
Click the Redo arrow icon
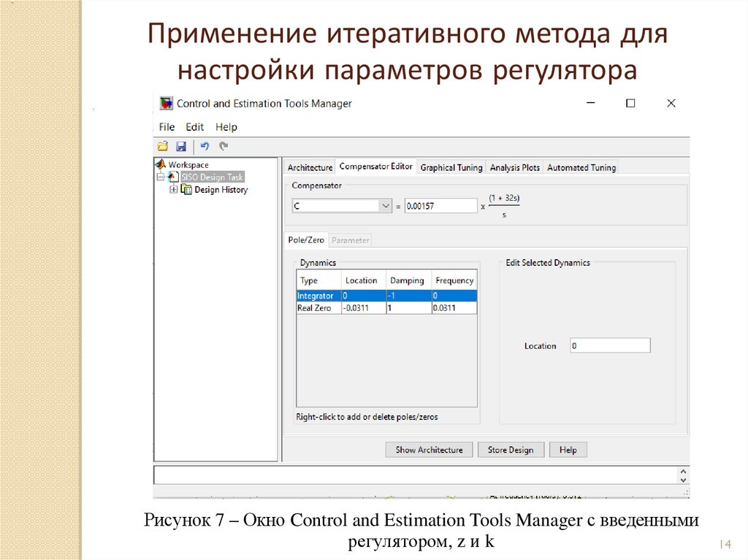click(224, 146)
